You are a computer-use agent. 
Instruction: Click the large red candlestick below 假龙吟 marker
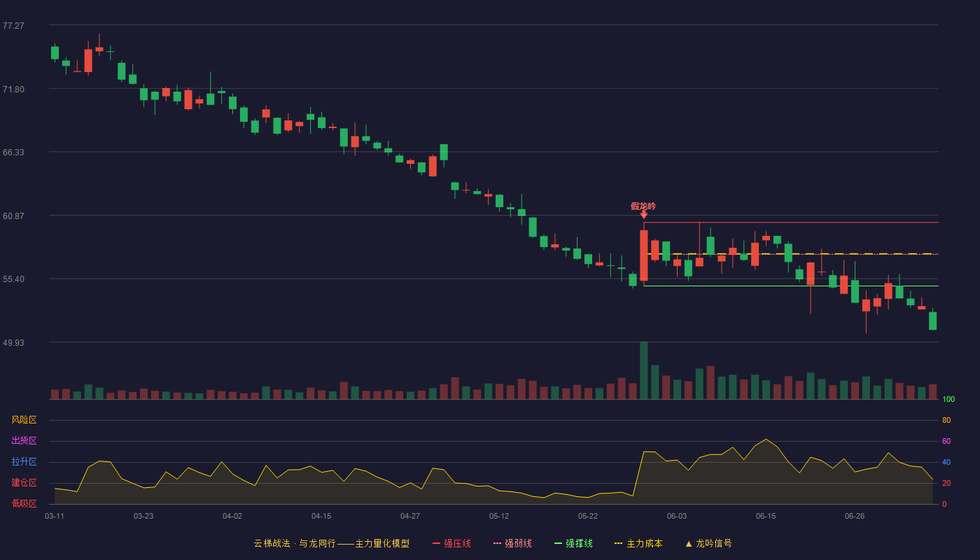click(643, 255)
